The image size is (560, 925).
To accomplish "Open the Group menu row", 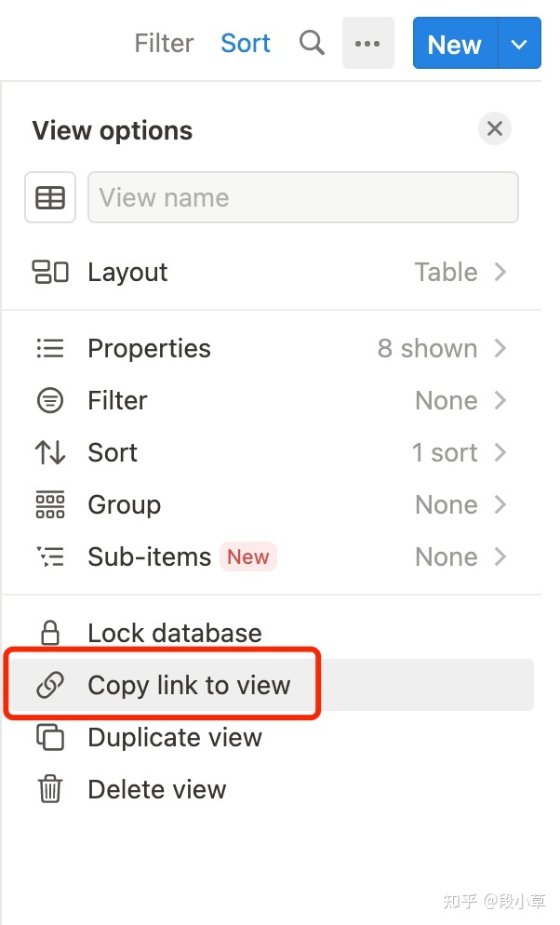I will [271, 504].
